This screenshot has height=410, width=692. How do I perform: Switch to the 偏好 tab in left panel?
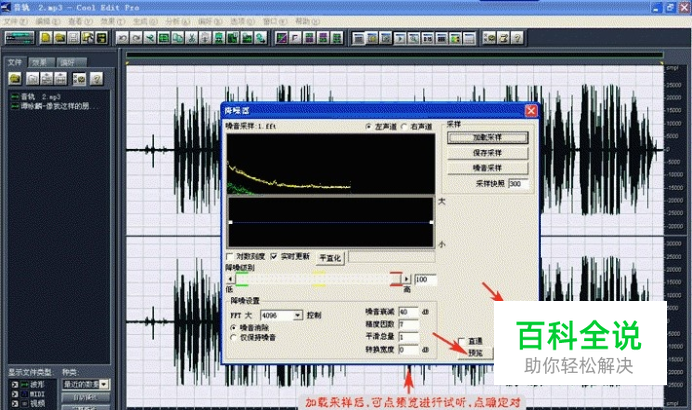pyautogui.click(x=70, y=62)
